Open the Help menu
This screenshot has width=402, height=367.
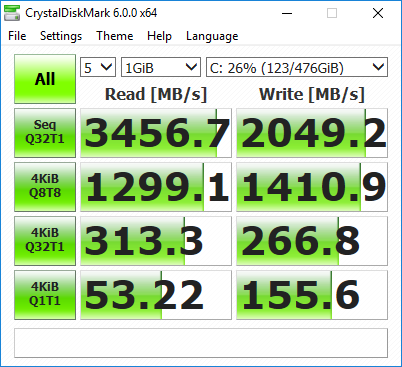(x=159, y=36)
